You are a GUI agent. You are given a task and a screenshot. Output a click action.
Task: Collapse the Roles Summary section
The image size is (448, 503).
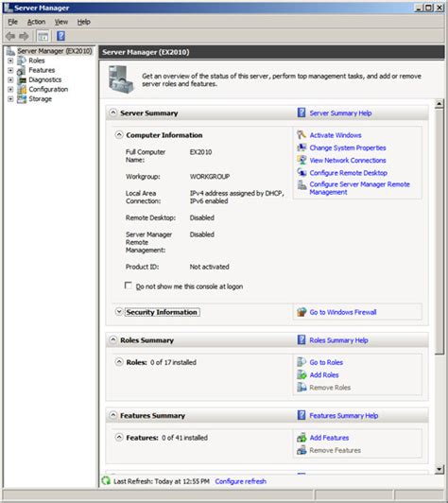coord(112,339)
